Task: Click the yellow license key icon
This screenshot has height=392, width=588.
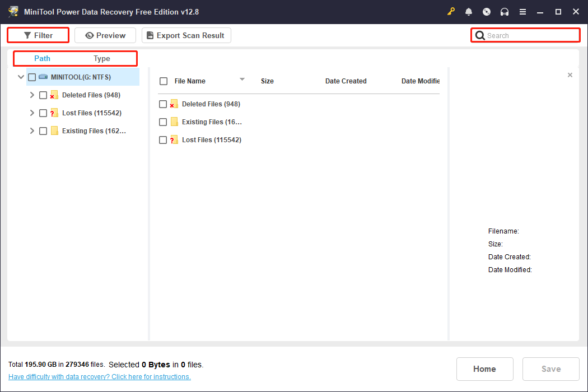Action: click(451, 11)
